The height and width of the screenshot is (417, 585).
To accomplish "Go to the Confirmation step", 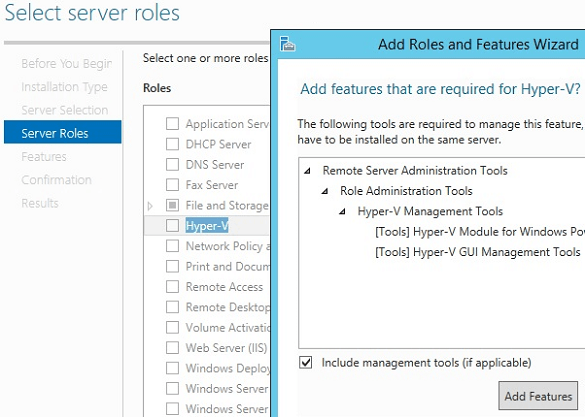I will click(56, 180).
